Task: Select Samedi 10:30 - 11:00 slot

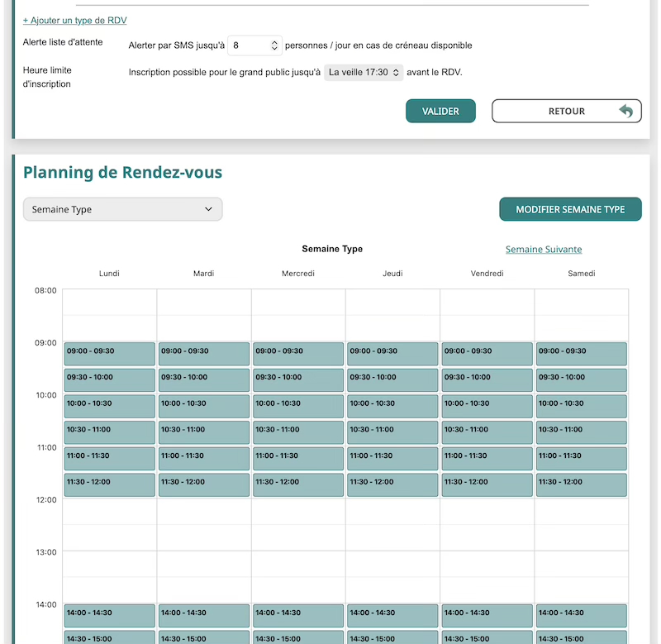Action: [582, 432]
